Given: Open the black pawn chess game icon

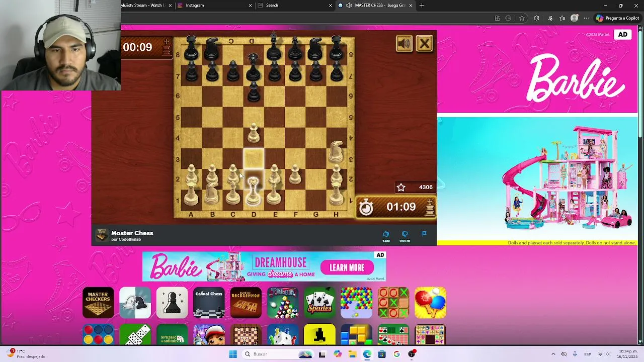Looking at the screenshot, I should click(172, 303).
